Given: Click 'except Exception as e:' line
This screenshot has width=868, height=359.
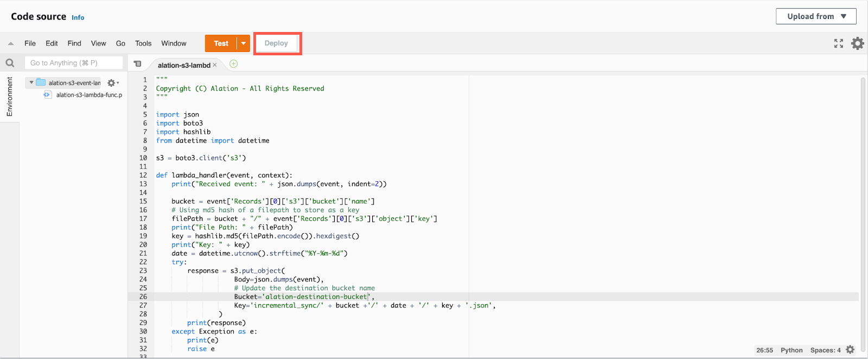Looking at the screenshot, I should [214, 331].
